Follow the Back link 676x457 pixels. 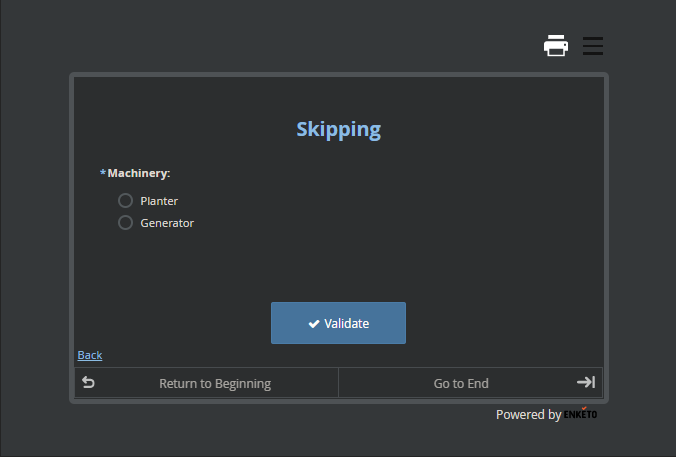pyautogui.click(x=90, y=355)
